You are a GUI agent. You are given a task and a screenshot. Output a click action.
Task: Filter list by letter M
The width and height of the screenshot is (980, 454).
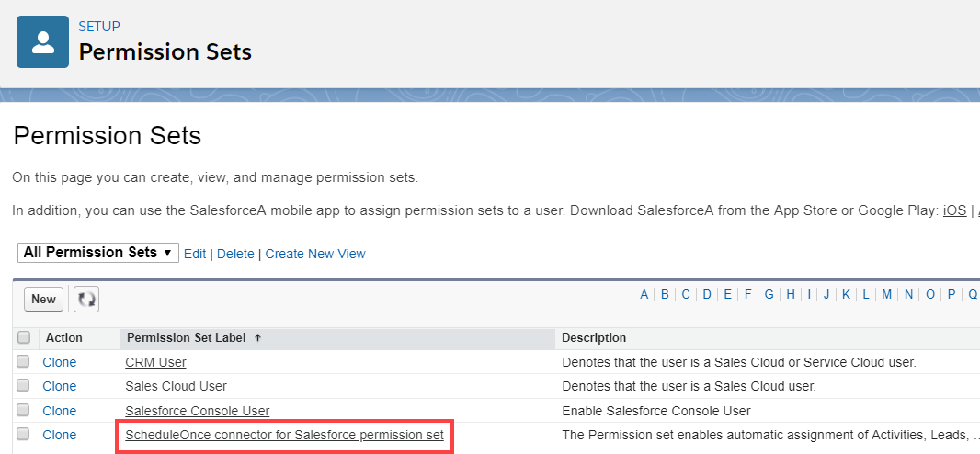pos(886,294)
